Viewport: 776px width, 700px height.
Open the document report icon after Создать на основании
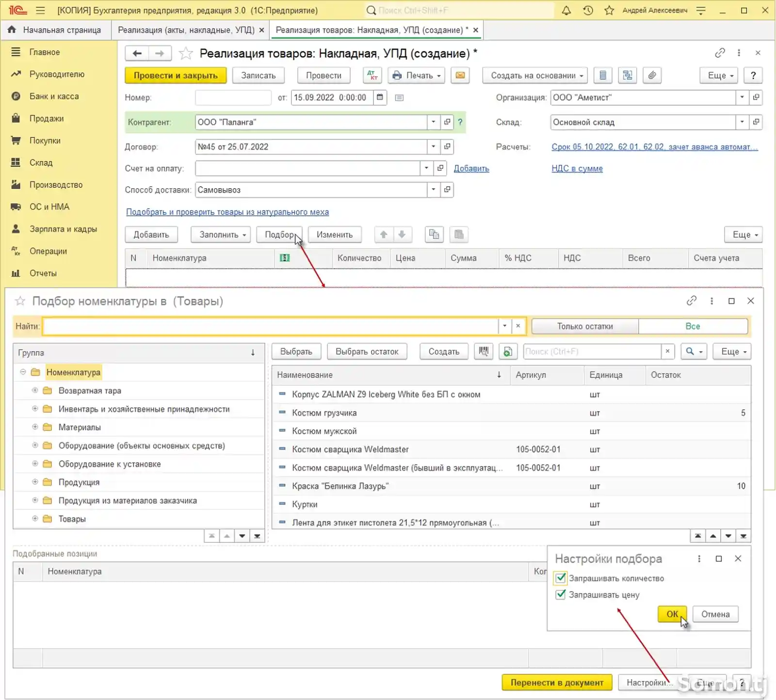click(x=602, y=75)
